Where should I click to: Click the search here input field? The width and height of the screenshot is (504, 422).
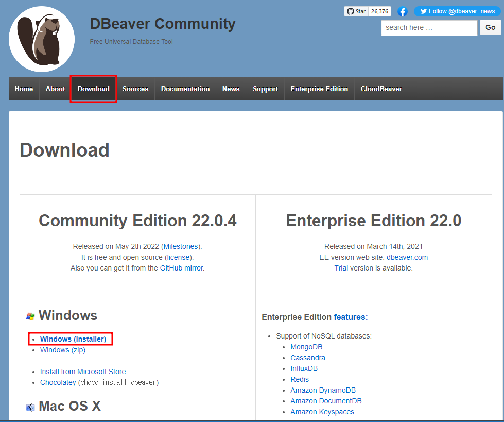click(x=429, y=28)
